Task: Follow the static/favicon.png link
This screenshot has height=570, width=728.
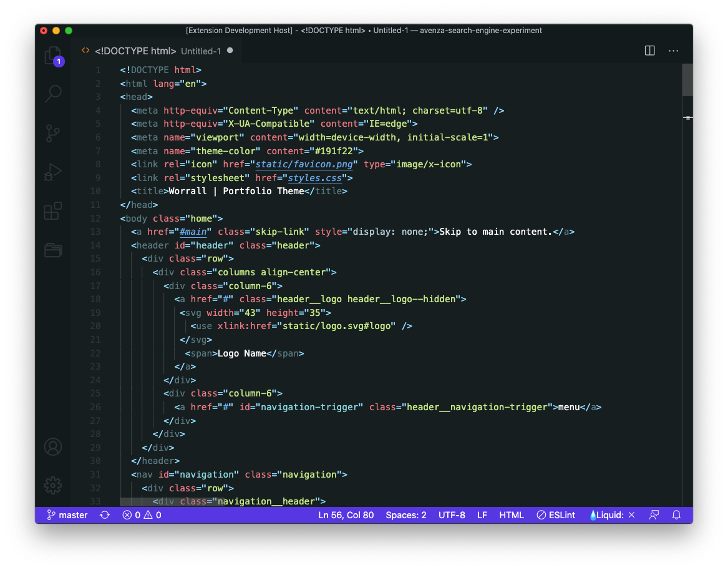Action: point(304,164)
